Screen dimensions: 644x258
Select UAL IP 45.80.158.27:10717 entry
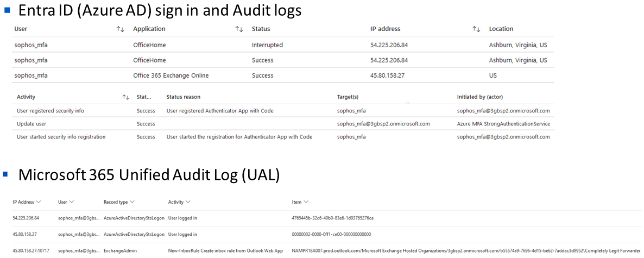[x=31, y=250]
